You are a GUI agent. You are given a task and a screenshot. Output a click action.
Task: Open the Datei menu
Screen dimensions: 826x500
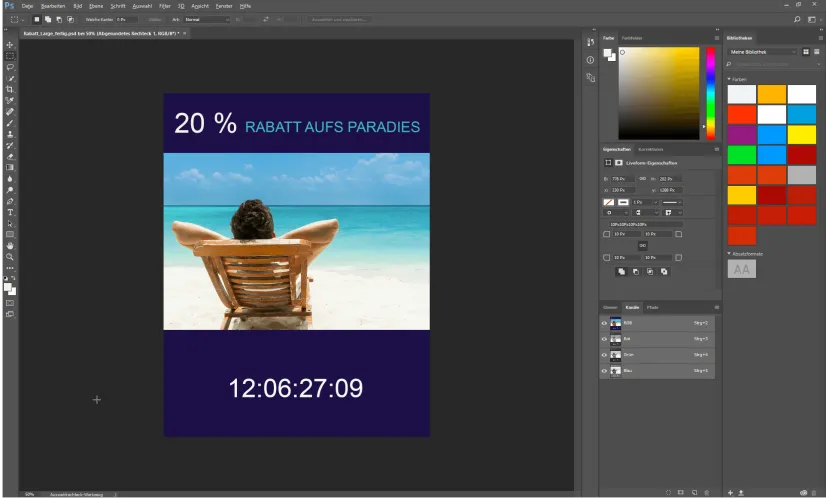tap(27, 6)
